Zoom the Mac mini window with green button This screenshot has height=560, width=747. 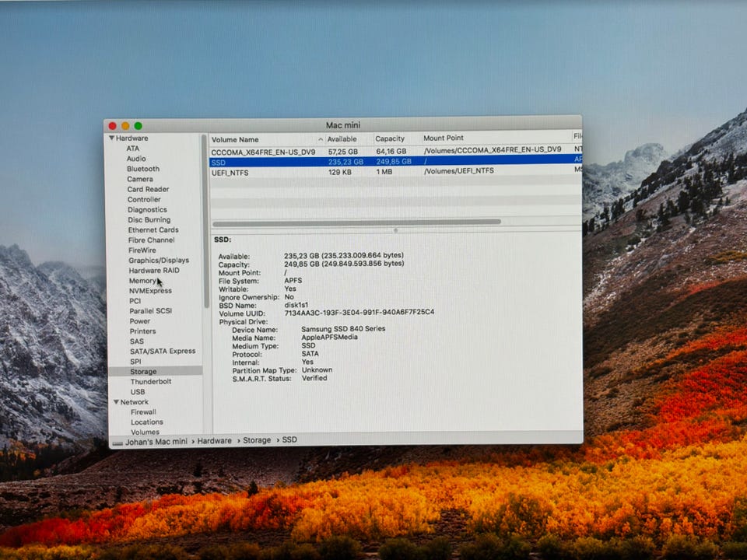coord(139,126)
